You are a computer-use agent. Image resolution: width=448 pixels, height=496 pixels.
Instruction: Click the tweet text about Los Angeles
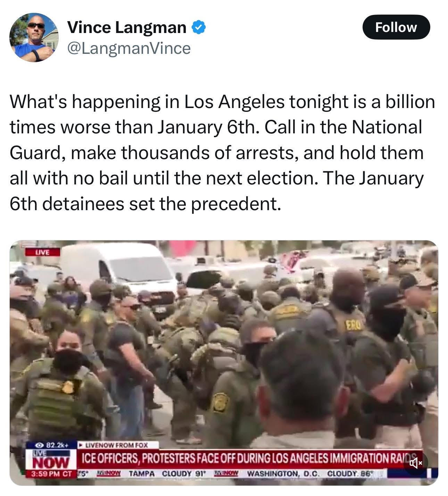pyautogui.click(x=222, y=152)
